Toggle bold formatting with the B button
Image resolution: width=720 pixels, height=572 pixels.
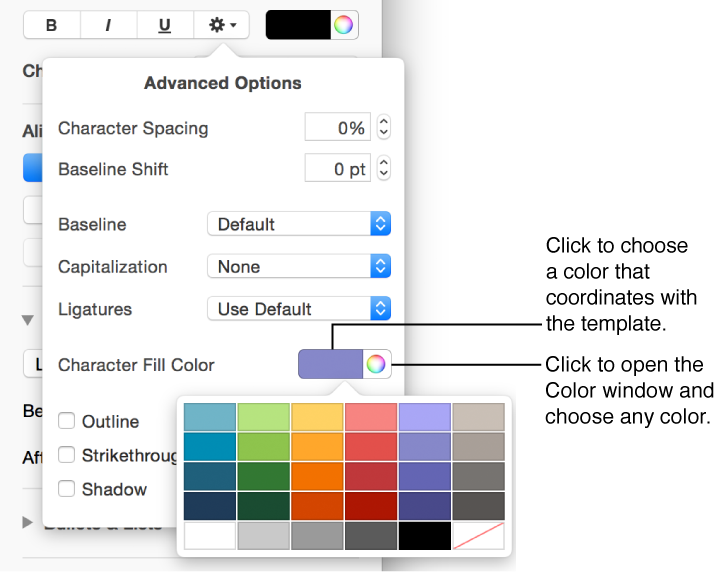[52, 25]
